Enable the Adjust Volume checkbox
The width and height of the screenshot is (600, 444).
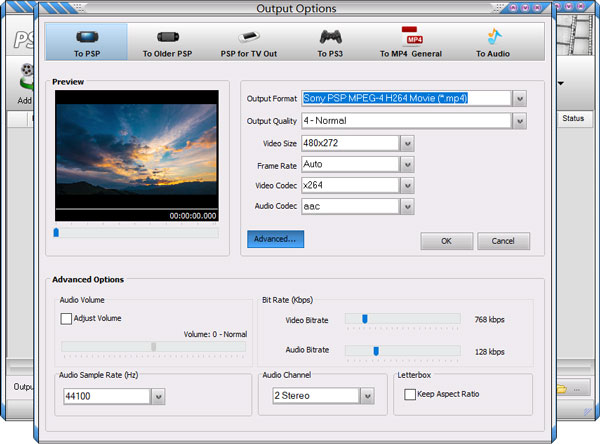click(x=67, y=319)
